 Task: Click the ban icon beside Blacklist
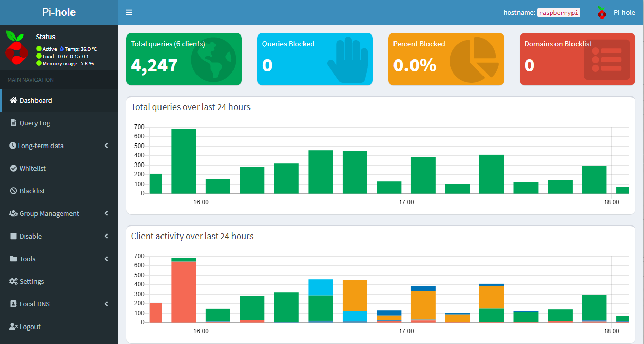coord(14,191)
